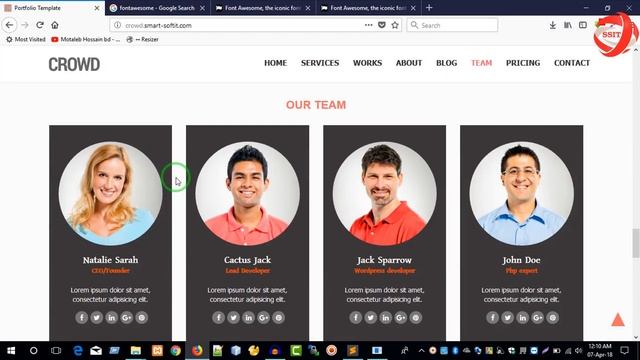Image resolution: width=640 pixels, height=360 pixels.
Task: Open the HOME navigation item
Action: (276, 63)
